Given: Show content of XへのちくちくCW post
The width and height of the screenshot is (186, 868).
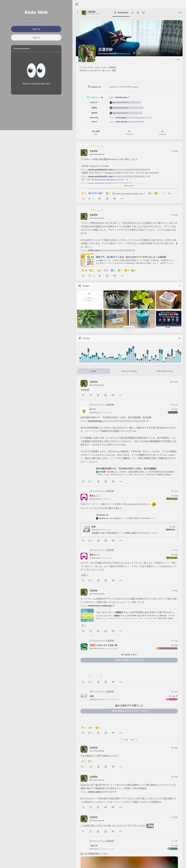Looking at the screenshot, I should pyautogui.click(x=129, y=660).
